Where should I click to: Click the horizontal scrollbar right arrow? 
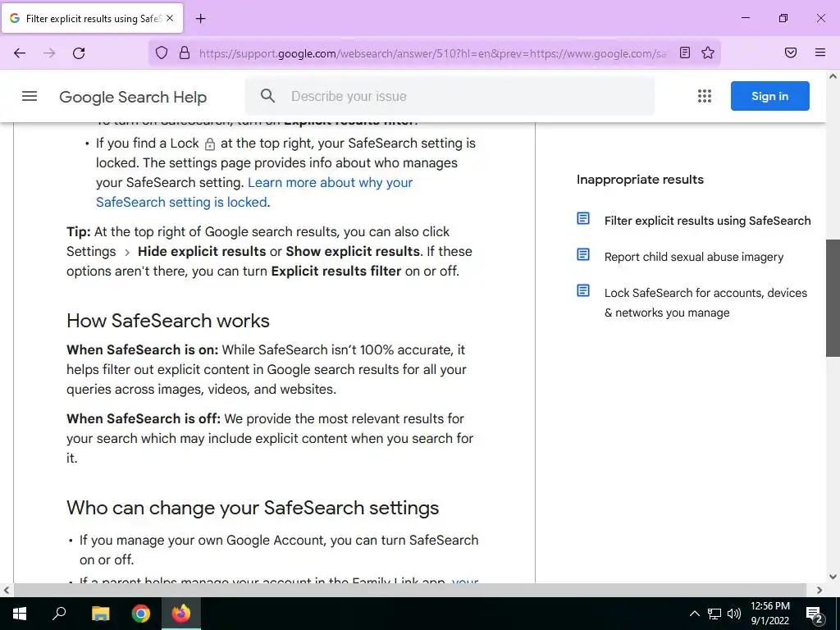pos(819,590)
